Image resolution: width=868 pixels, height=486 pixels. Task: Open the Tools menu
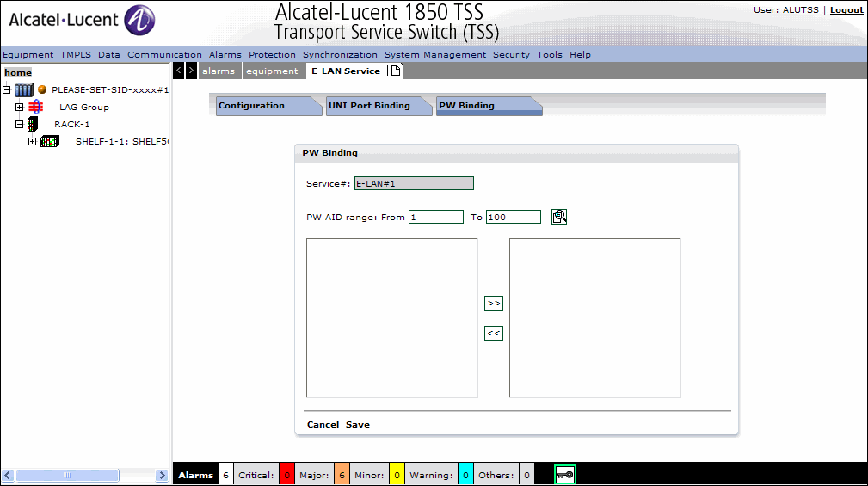pyautogui.click(x=549, y=54)
